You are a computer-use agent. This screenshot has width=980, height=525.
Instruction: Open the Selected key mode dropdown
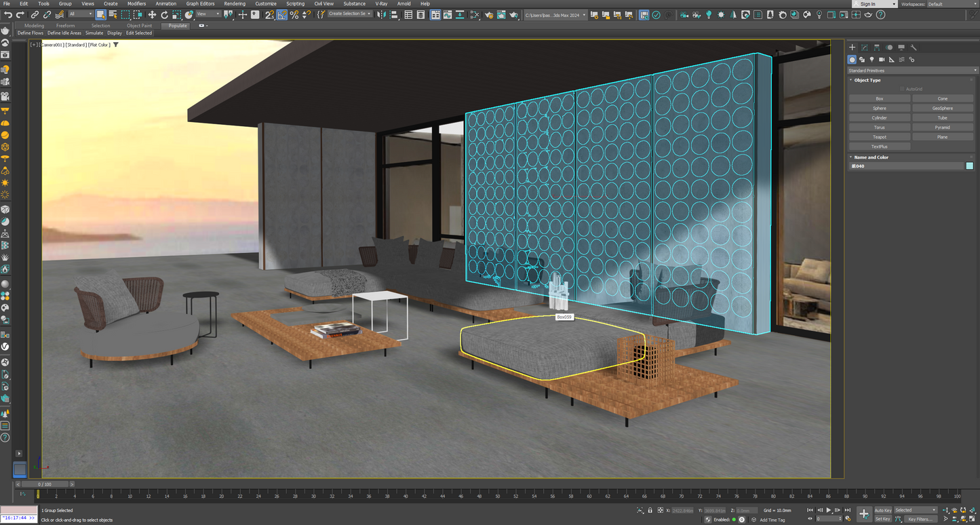coord(916,510)
